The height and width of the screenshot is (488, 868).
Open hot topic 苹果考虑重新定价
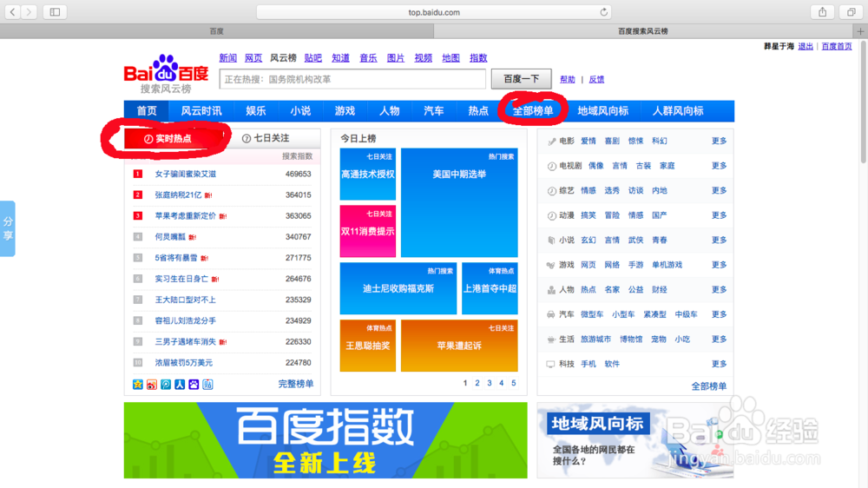(x=186, y=216)
